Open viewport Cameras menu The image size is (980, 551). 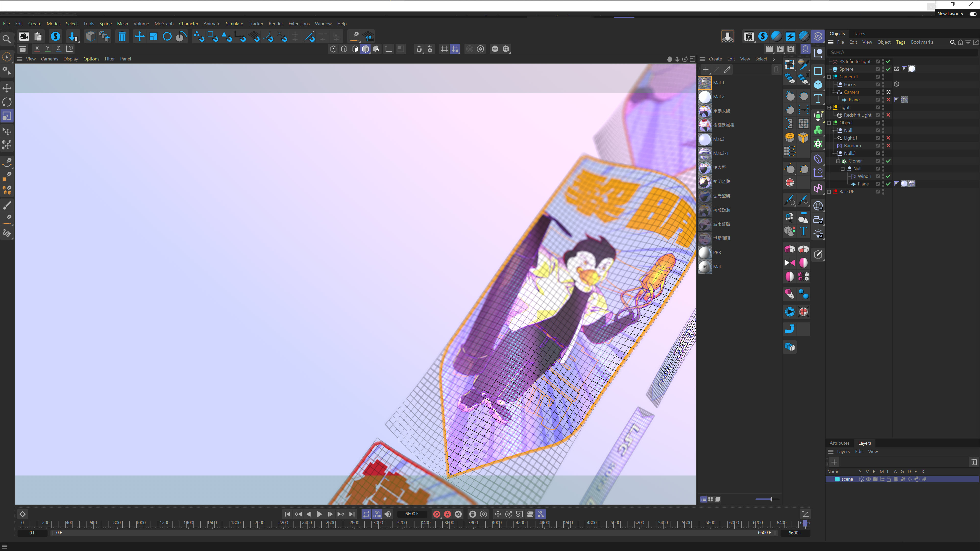point(50,59)
